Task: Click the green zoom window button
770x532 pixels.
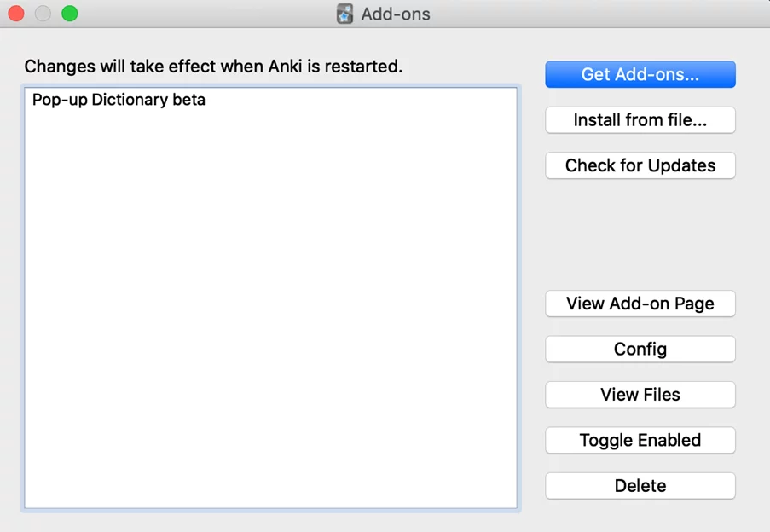Action: pyautogui.click(x=70, y=14)
